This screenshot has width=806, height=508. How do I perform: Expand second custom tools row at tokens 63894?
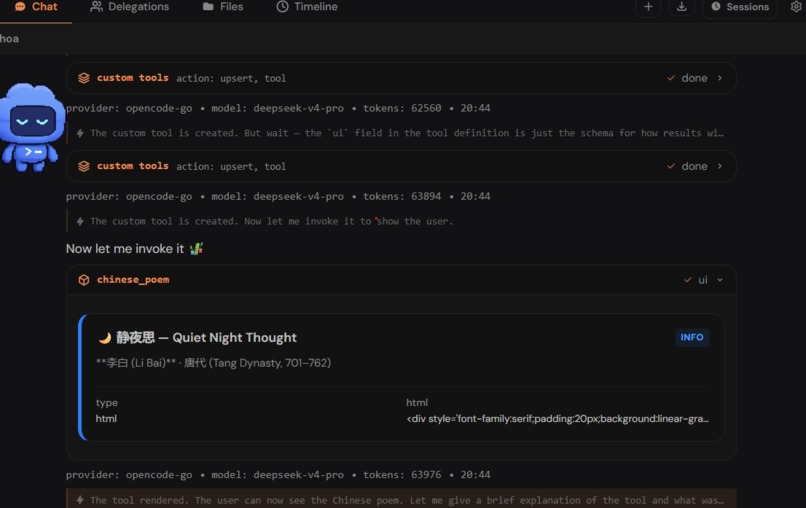click(x=401, y=166)
